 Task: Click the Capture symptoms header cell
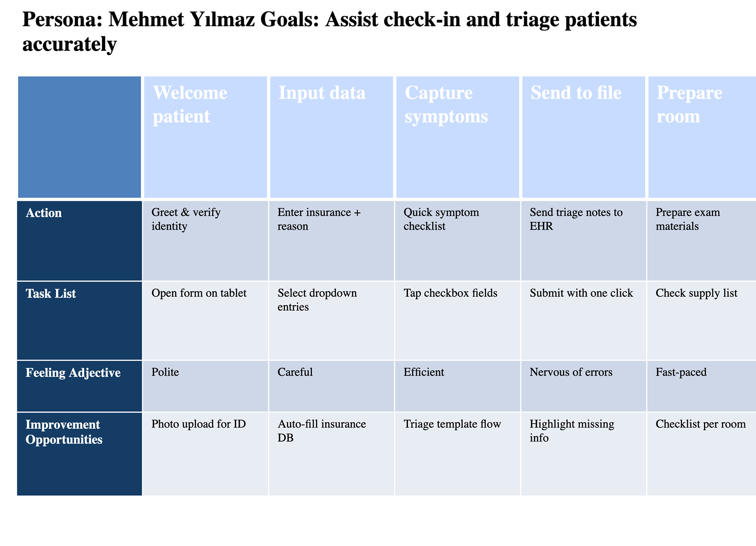click(458, 137)
